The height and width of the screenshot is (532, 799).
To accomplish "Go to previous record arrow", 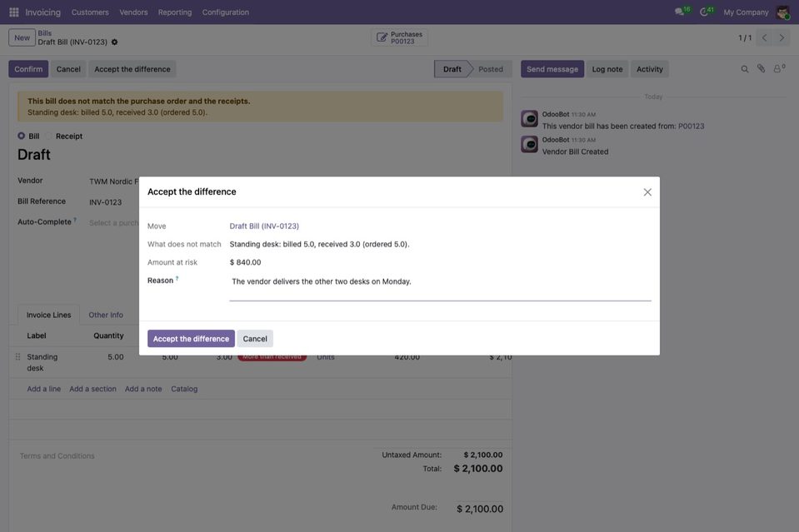I will [764, 37].
